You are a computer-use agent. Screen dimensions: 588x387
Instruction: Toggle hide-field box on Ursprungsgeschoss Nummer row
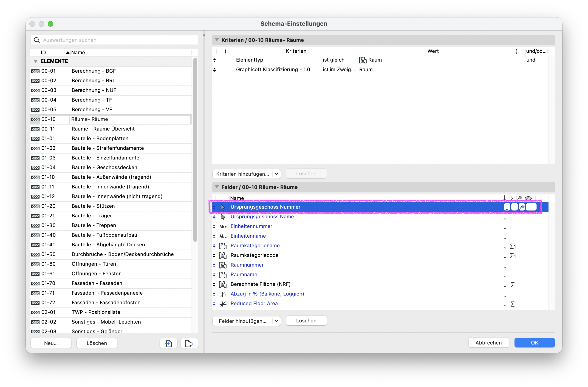pos(531,207)
